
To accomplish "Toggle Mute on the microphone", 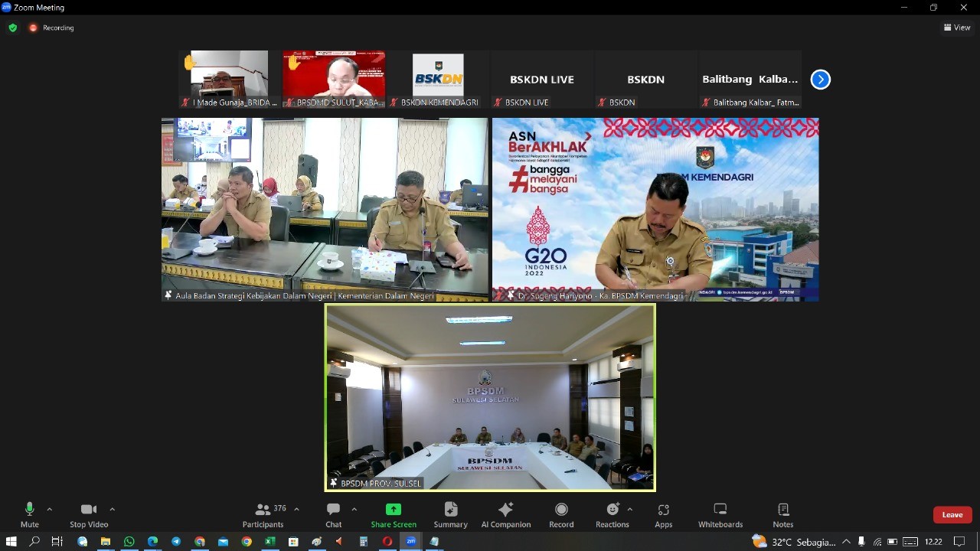I will click(x=29, y=514).
